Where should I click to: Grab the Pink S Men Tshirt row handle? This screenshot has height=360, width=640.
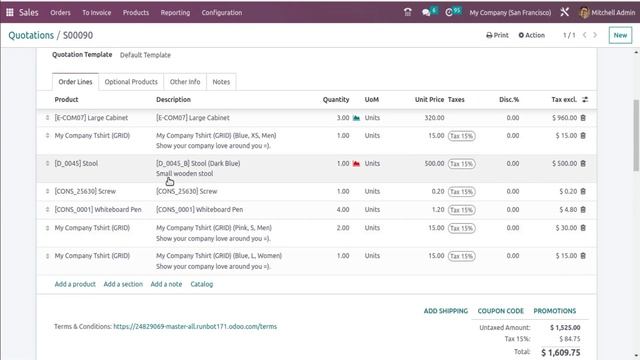47,228
